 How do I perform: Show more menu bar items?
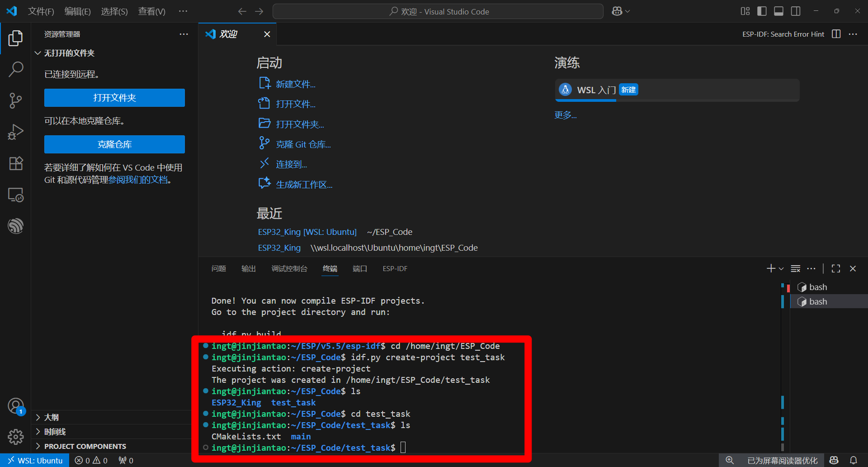[x=183, y=11]
